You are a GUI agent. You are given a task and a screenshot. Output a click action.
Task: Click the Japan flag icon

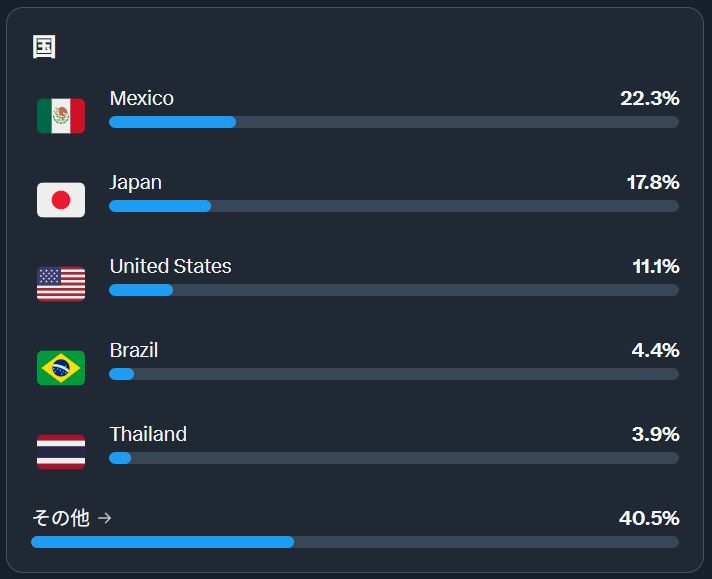61,200
